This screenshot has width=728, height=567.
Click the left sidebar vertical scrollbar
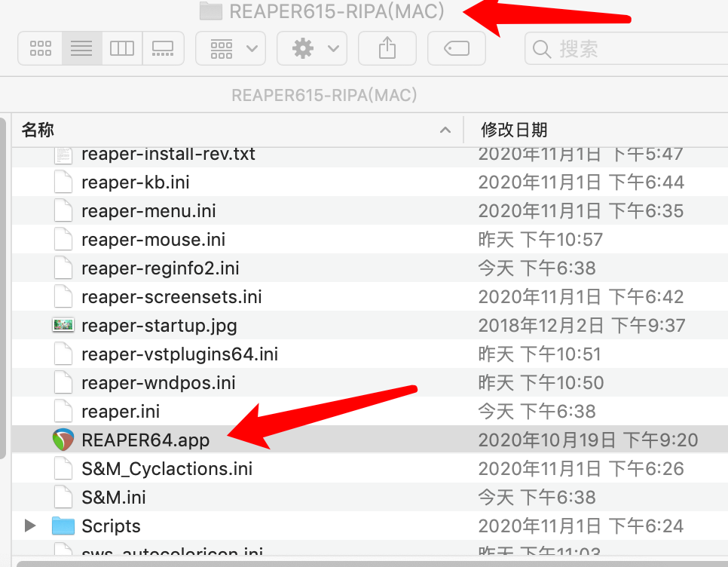click(x=2, y=288)
